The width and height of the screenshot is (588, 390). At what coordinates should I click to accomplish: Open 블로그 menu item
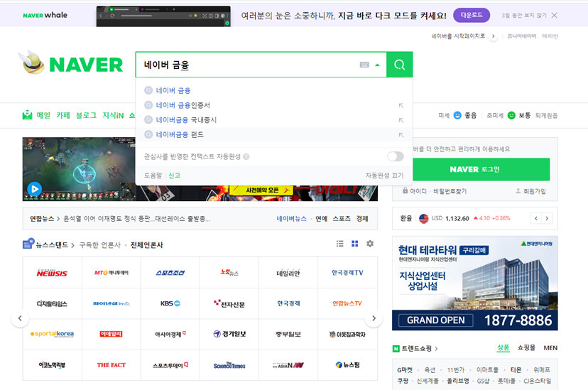click(x=86, y=115)
